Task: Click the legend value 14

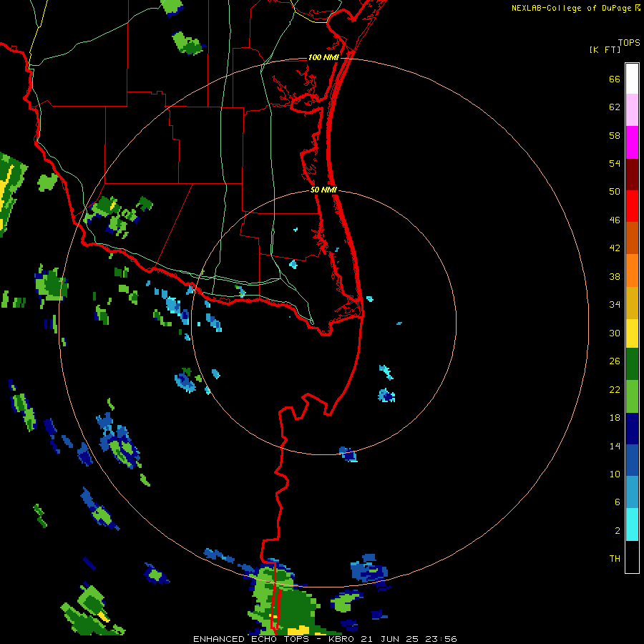Action: pyautogui.click(x=615, y=446)
